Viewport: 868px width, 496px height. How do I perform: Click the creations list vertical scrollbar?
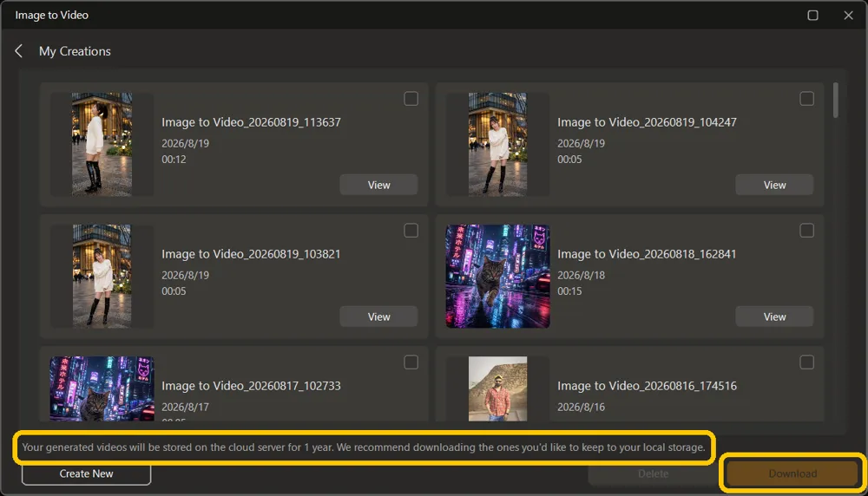click(x=835, y=100)
